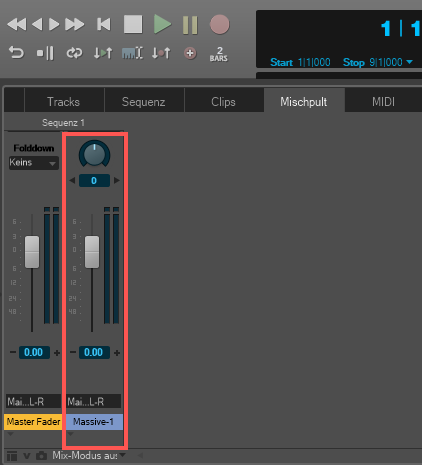Switch to the Sequenz tab
This screenshot has width=422, height=465.
(x=144, y=102)
